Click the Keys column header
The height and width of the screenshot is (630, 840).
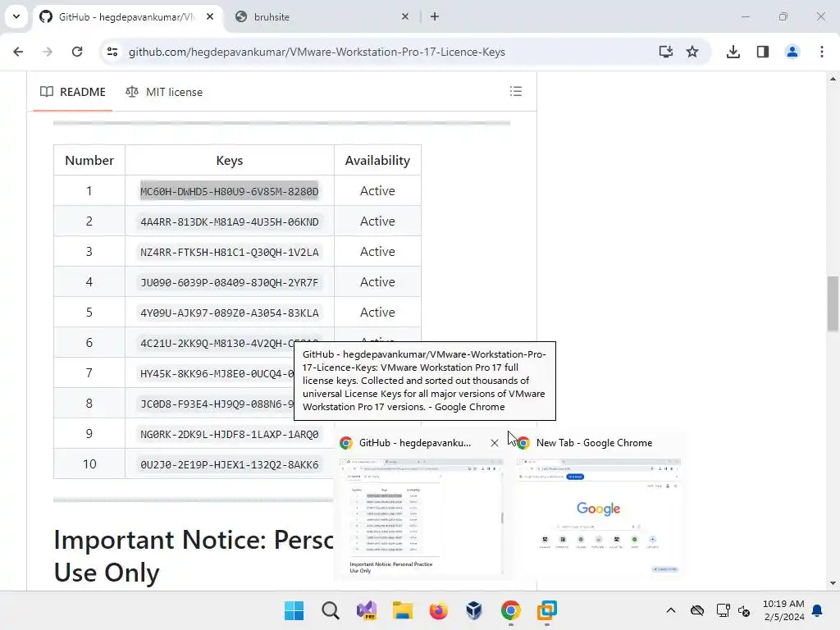click(x=230, y=160)
